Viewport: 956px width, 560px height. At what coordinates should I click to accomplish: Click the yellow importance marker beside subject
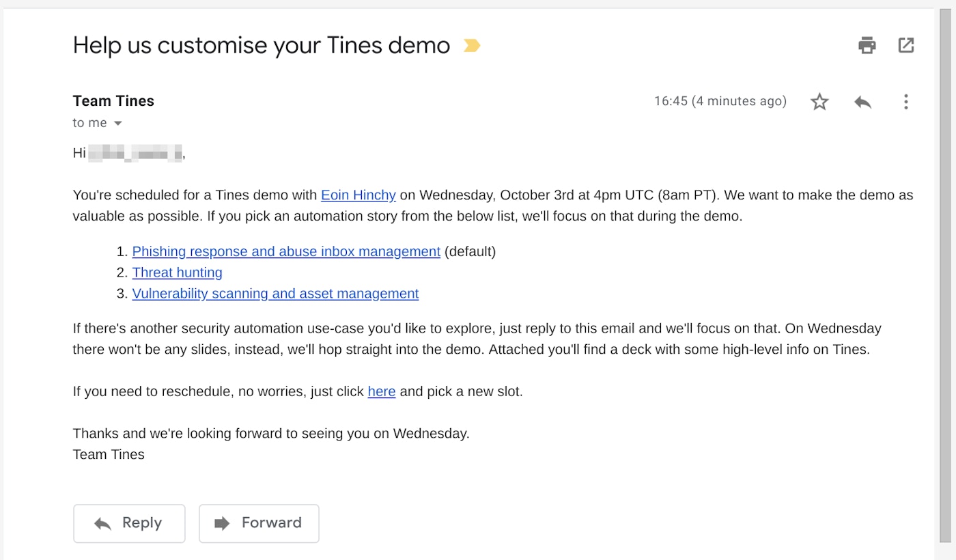472,46
